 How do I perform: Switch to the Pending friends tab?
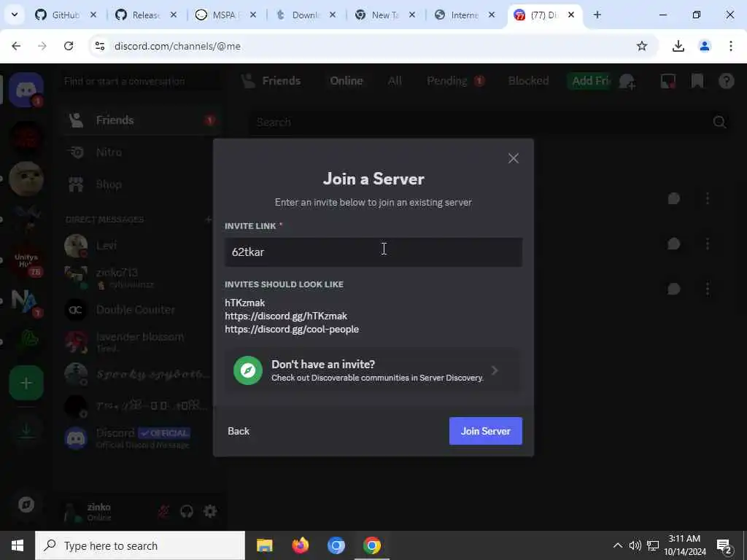click(x=455, y=81)
